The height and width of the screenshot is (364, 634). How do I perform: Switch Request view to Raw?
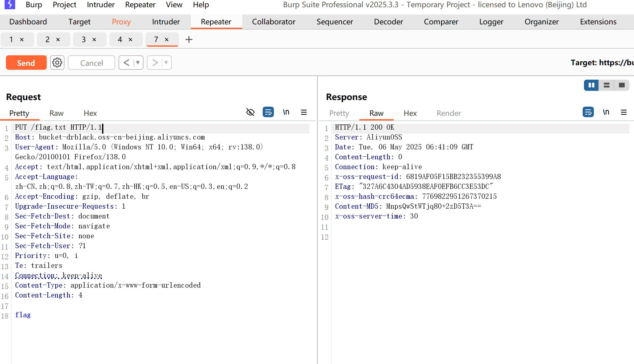pos(56,113)
